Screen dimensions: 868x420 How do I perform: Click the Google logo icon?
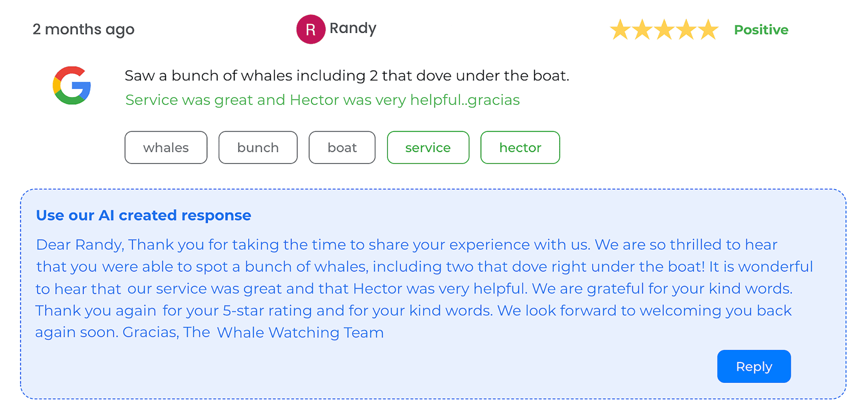coord(72,85)
